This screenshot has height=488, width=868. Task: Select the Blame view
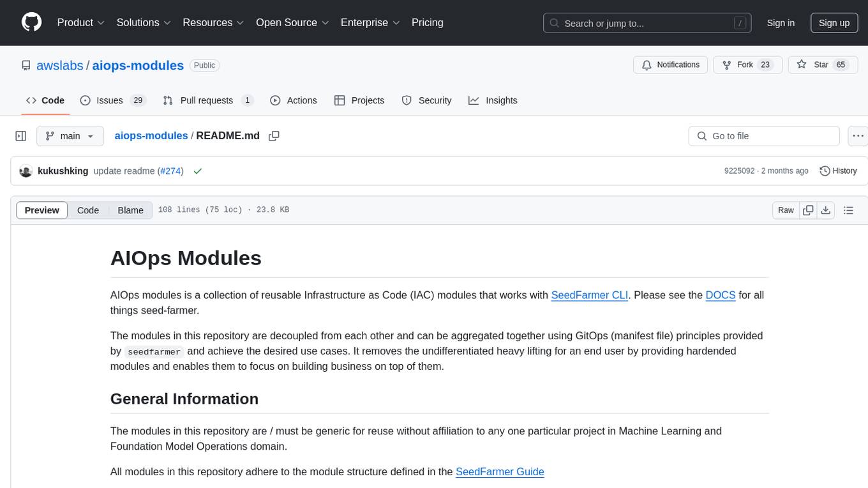131,210
